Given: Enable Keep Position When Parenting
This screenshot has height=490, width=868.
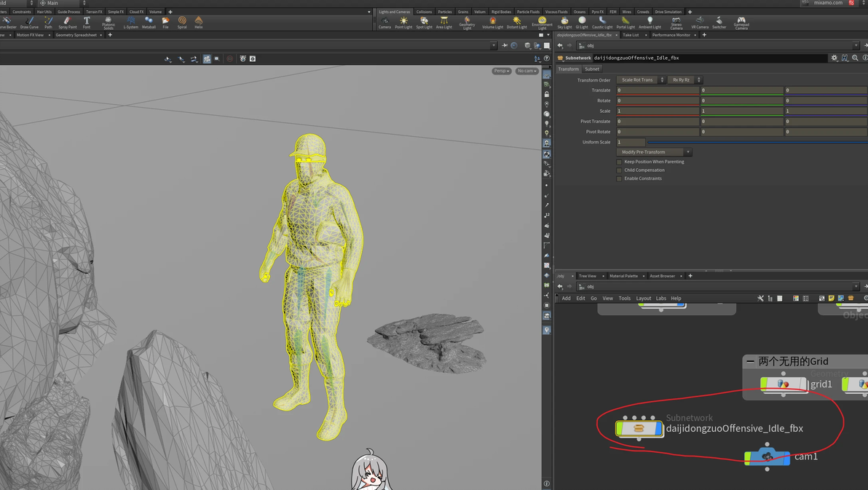Looking at the screenshot, I should (x=620, y=162).
